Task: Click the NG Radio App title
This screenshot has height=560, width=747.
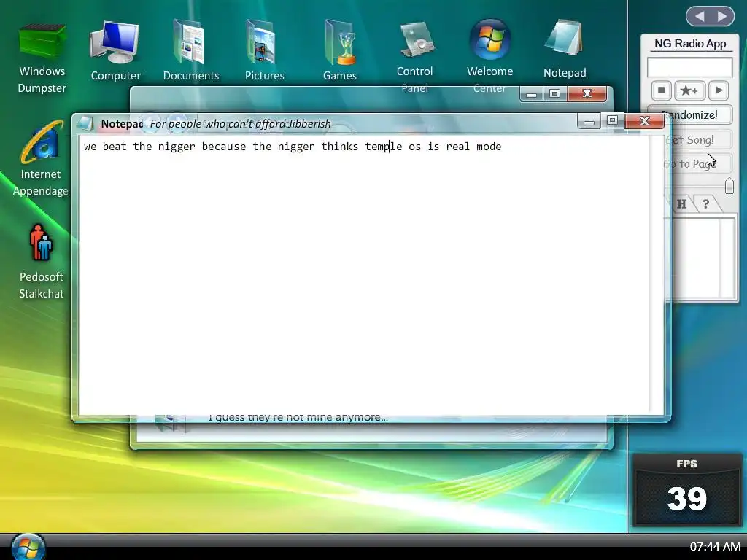Action: 690,43
